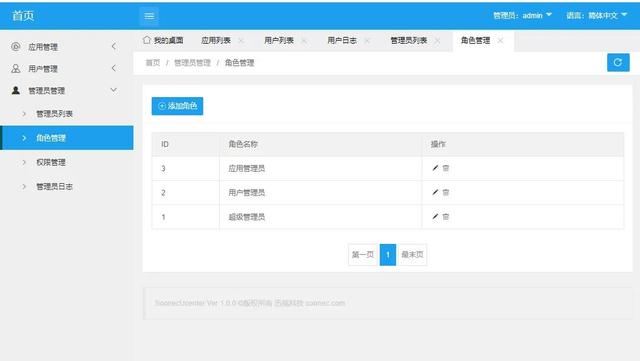Toggle the hamburger sidebar menu button
This screenshot has width=640, height=361.
149,16
